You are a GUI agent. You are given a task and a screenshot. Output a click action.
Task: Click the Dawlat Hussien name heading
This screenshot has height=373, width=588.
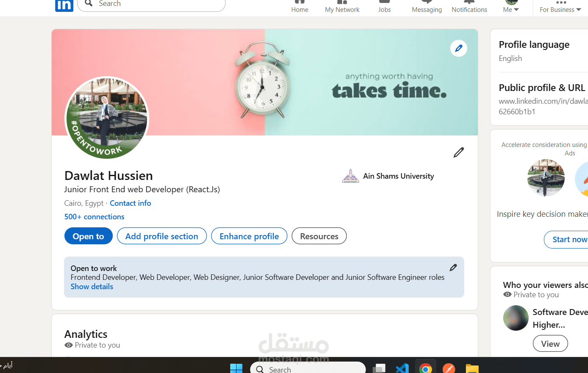point(109,176)
